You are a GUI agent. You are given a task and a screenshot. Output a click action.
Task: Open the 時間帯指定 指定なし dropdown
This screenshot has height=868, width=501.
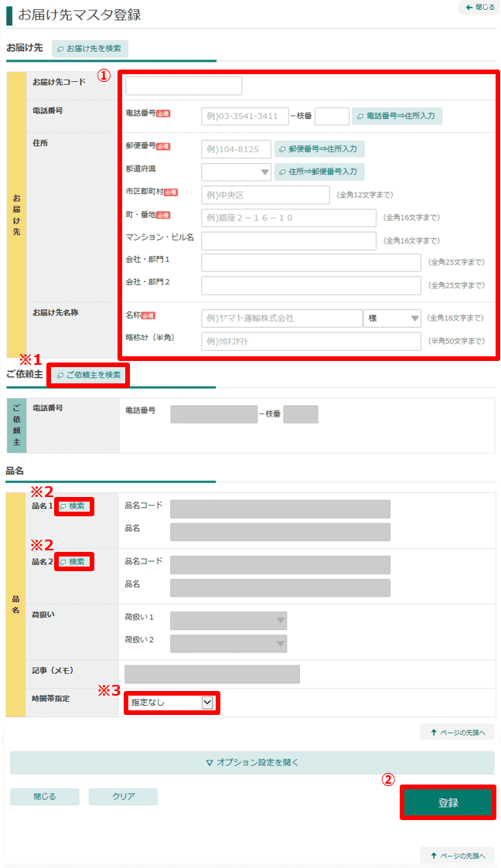pos(171,703)
